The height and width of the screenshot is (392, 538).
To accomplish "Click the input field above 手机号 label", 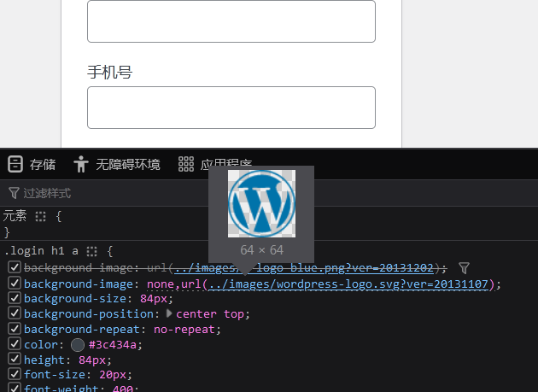I will pyautogui.click(x=231, y=21).
